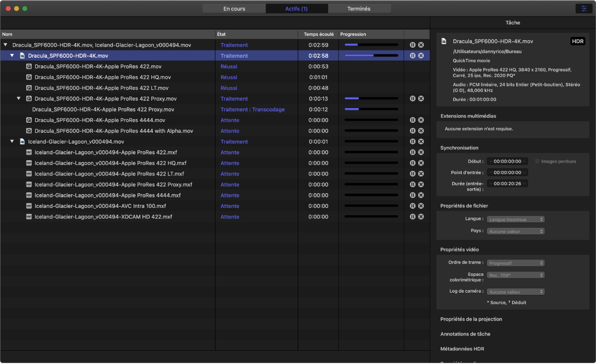Screen dimensions: 596x364
Task: Cancel the Apple ProRes 4444 with Alpha output
Action: [421, 131]
